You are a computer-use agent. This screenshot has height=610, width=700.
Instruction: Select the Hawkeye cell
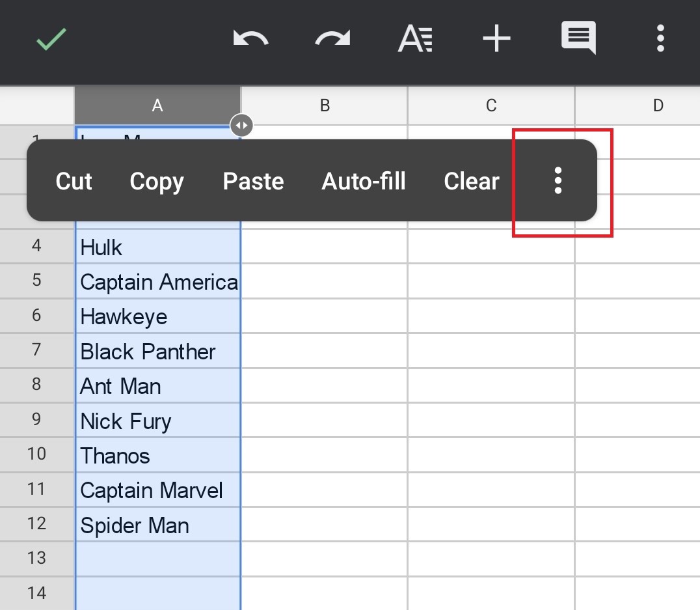tap(158, 316)
